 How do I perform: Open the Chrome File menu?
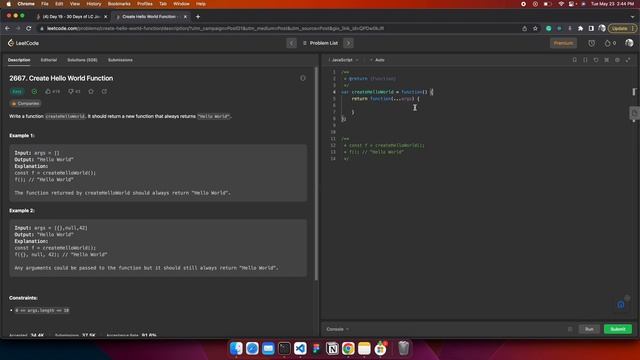tap(45, 4)
